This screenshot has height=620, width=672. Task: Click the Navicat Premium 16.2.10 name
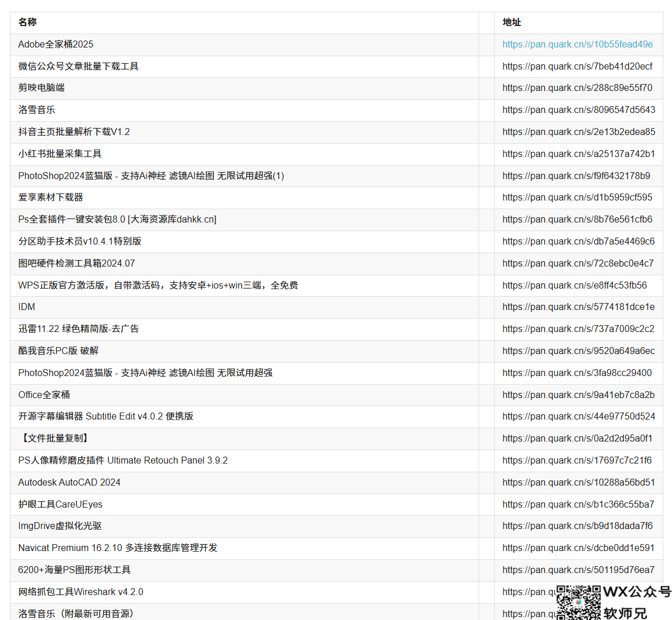[118, 548]
